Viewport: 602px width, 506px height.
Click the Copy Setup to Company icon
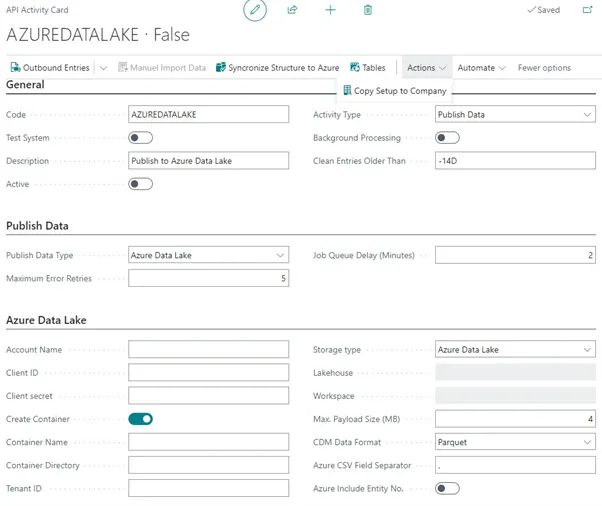347,91
